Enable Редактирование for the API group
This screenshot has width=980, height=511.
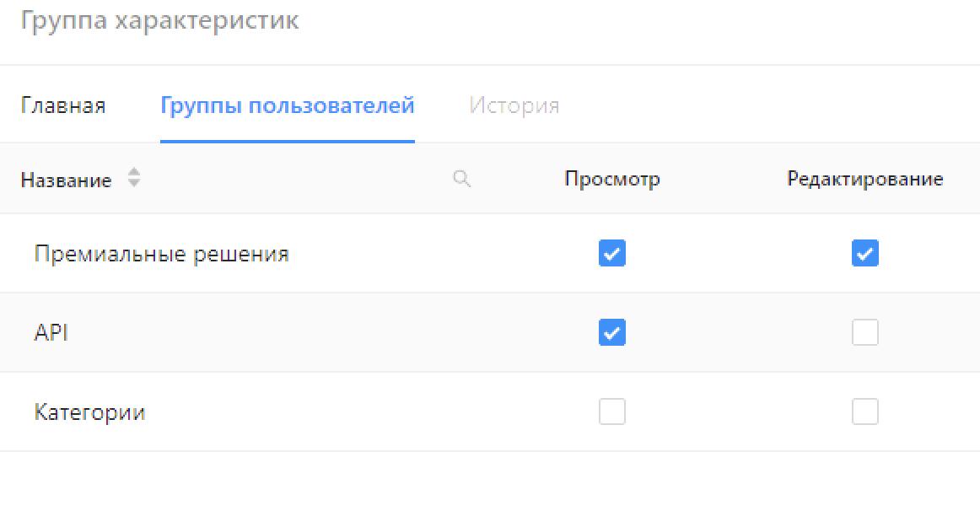click(864, 333)
